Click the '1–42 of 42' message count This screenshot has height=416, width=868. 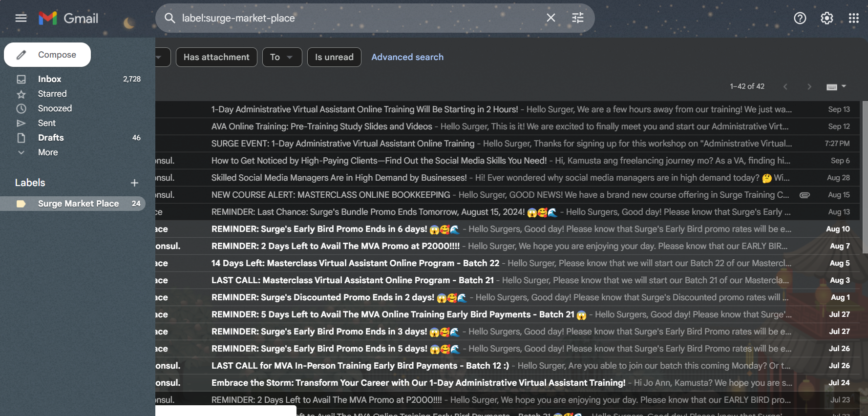coord(747,86)
